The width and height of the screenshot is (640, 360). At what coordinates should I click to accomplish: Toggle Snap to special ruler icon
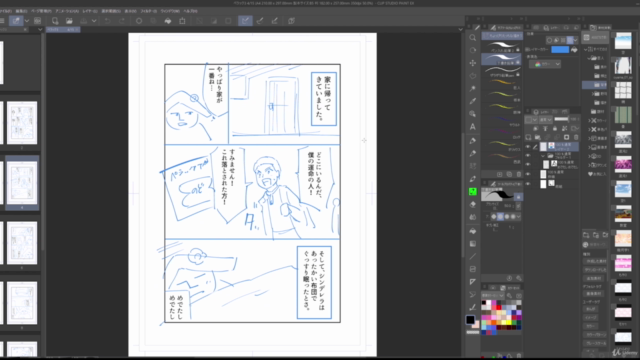pyautogui.click(x=260, y=21)
